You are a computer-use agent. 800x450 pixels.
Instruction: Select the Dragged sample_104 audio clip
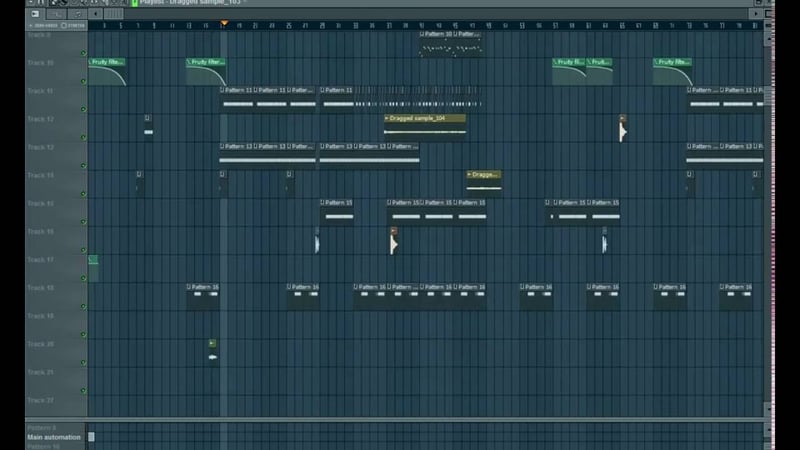pos(425,127)
